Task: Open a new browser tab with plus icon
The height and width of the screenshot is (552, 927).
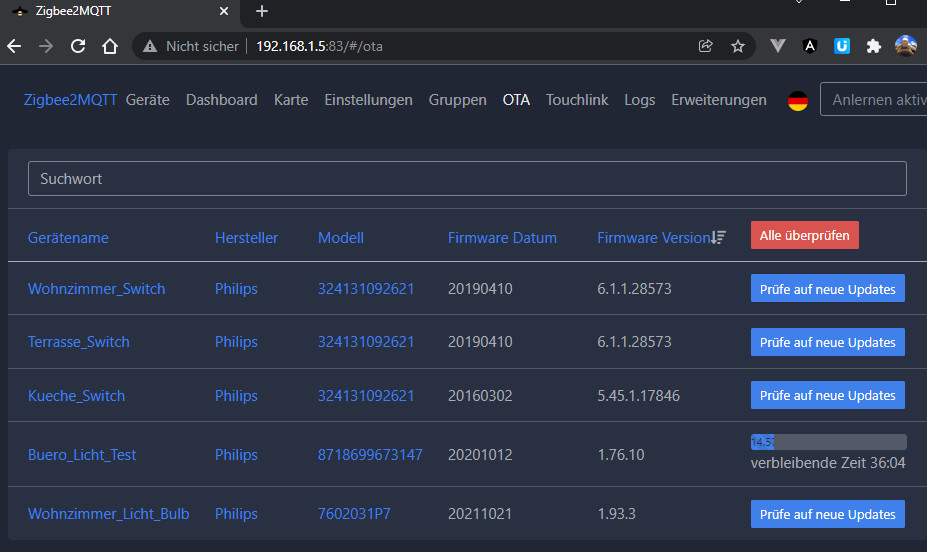Action: click(x=262, y=11)
